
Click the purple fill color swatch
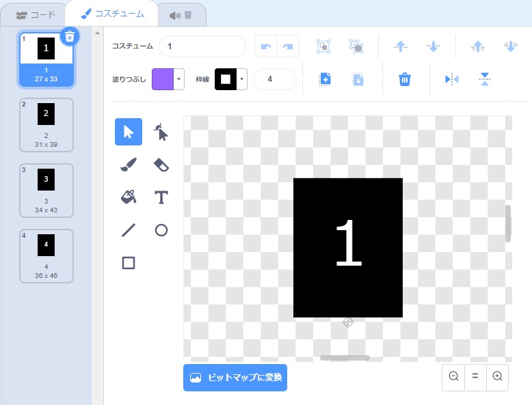163,79
